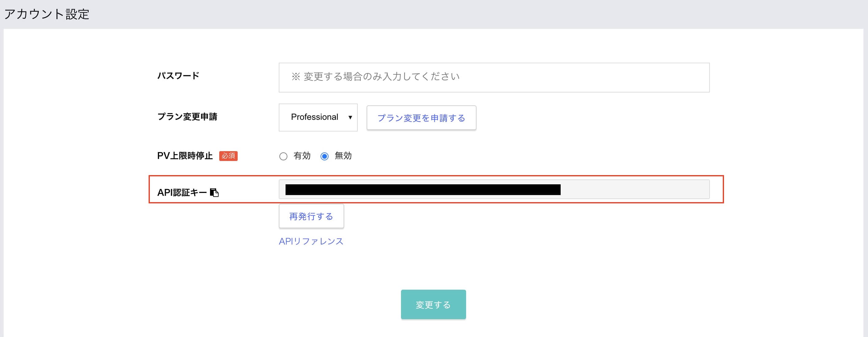868x337 pixels.
Task: Click the API認証キー value field
Action: [494, 190]
